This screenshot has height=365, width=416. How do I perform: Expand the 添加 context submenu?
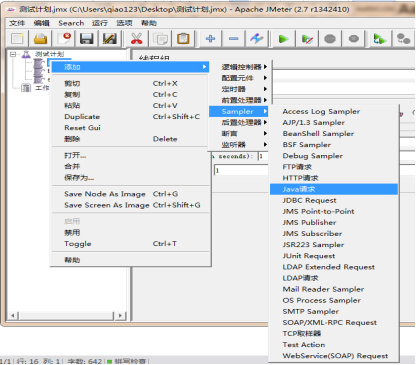tap(130, 67)
